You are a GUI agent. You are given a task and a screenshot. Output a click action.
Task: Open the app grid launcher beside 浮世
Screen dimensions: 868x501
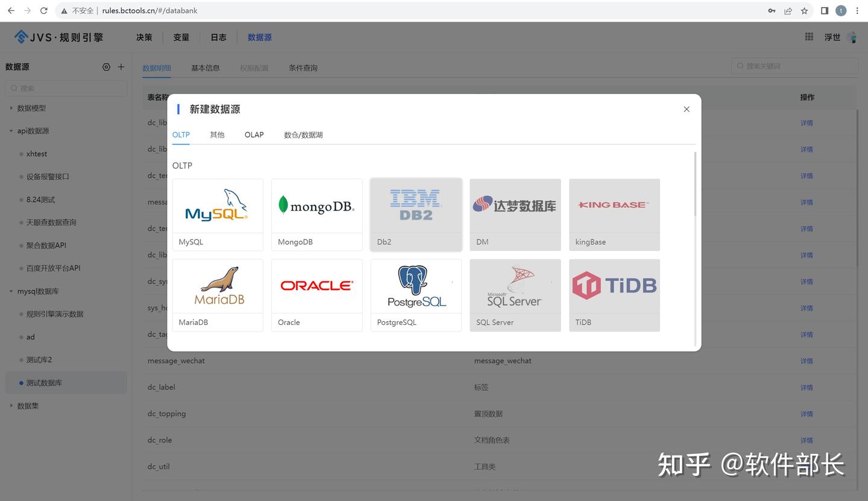click(x=808, y=37)
